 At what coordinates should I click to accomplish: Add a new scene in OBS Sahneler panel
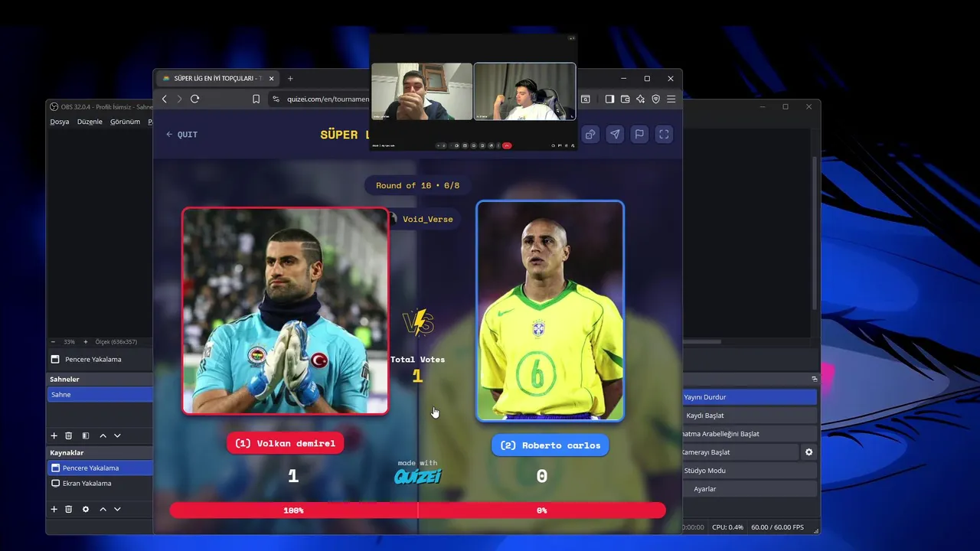coord(54,435)
